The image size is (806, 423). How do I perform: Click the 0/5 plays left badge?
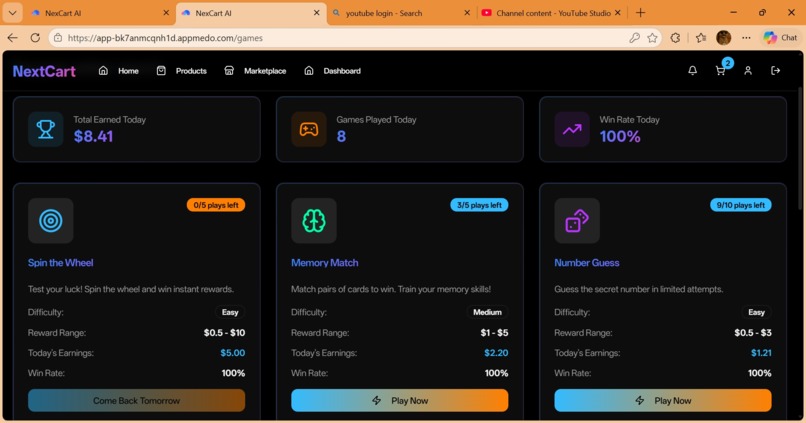coord(216,205)
